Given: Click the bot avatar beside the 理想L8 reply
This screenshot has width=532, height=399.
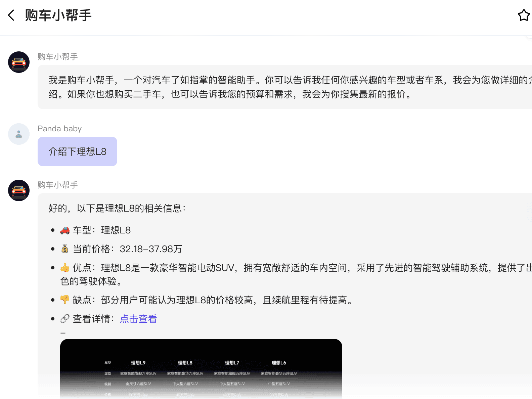Looking at the screenshot, I should tap(19, 190).
